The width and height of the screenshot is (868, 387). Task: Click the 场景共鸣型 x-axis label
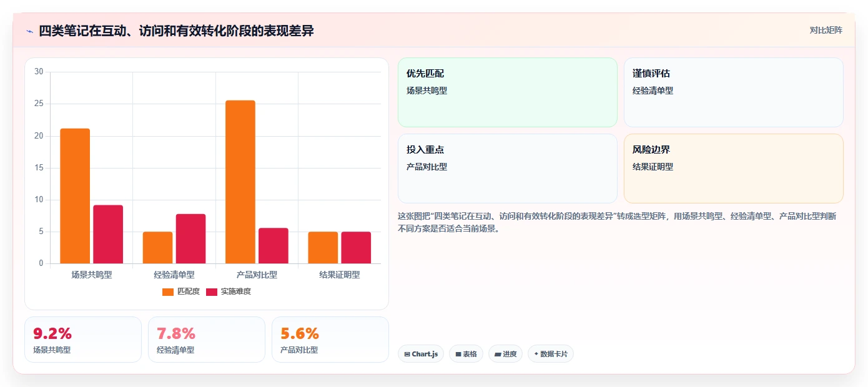92,275
